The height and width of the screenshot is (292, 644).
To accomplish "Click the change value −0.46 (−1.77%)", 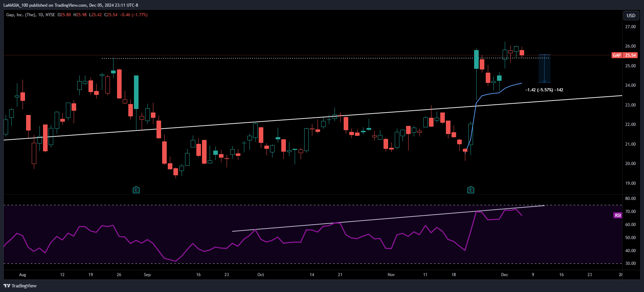I will tap(134, 15).
